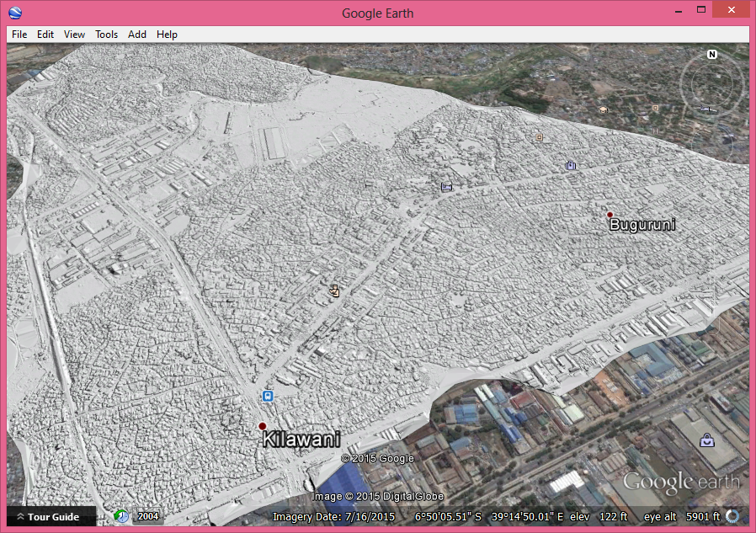
Task: Click the graduation cap school icon
Action: [x=603, y=110]
